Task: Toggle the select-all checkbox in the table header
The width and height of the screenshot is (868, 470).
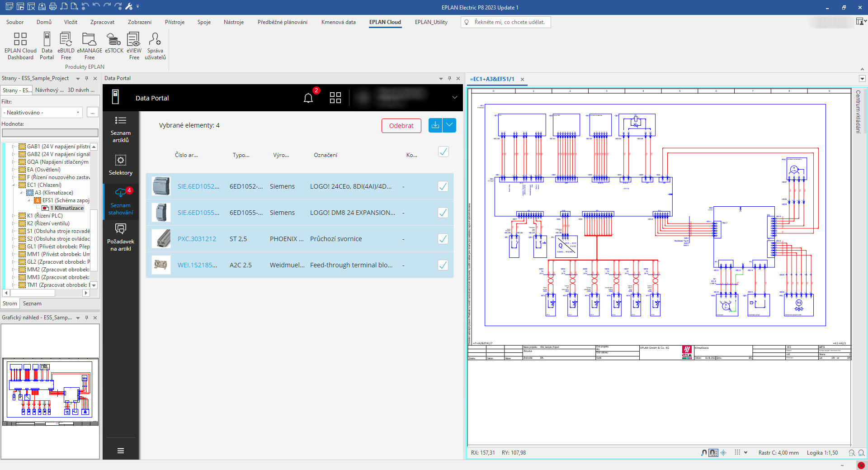Action: pyautogui.click(x=443, y=152)
